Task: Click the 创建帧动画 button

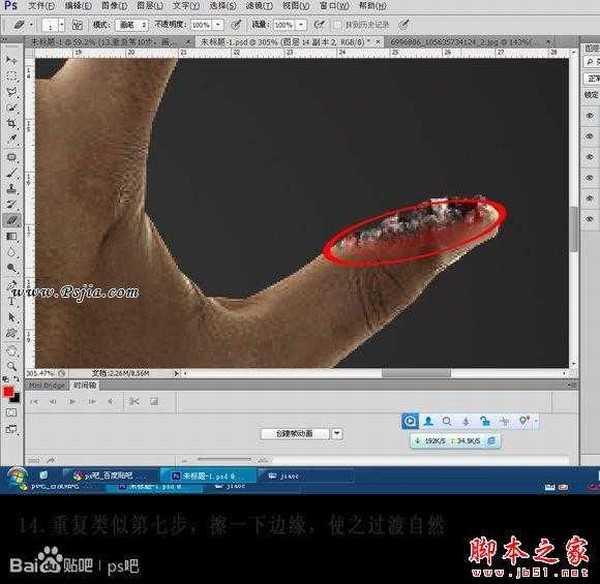Action: pos(294,433)
